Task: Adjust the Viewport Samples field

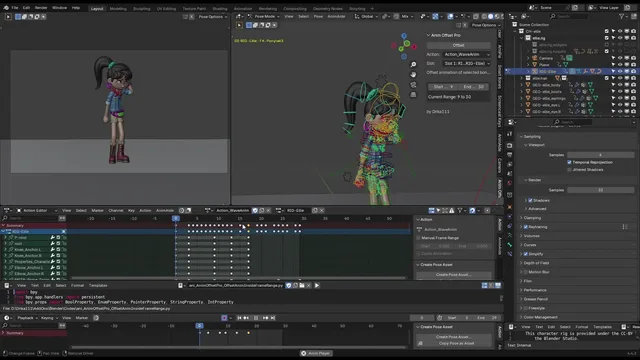Action: 600,155
